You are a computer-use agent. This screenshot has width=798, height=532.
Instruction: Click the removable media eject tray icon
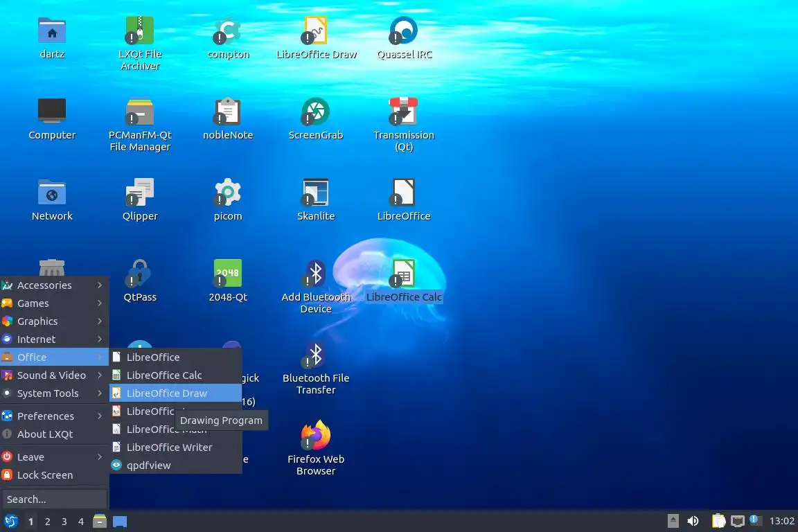(x=673, y=521)
